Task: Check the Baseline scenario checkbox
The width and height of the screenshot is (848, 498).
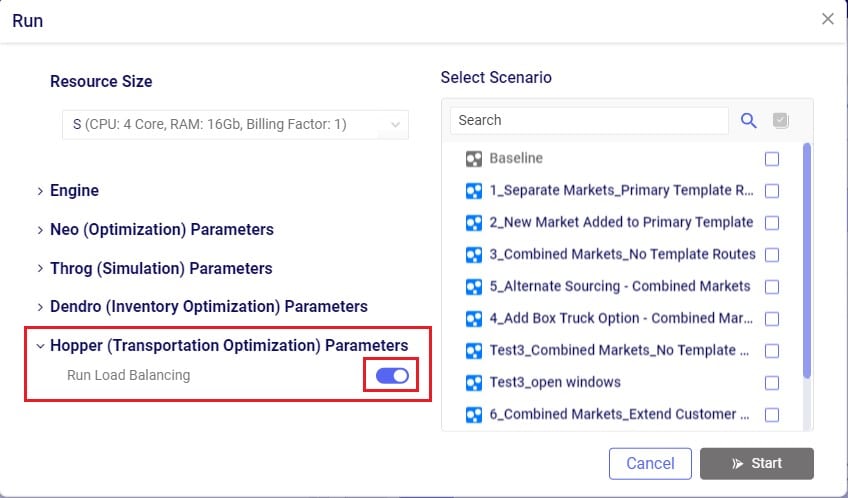Action: click(772, 159)
